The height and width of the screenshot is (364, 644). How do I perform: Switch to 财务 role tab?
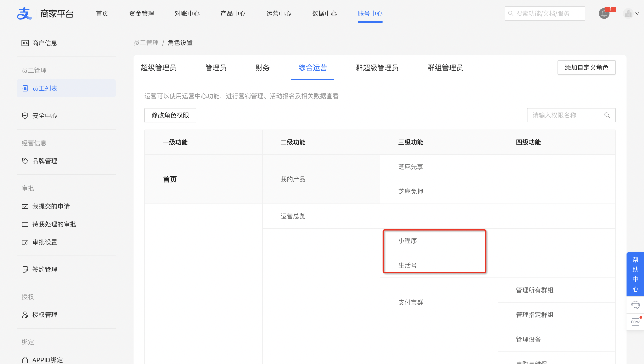pos(262,67)
